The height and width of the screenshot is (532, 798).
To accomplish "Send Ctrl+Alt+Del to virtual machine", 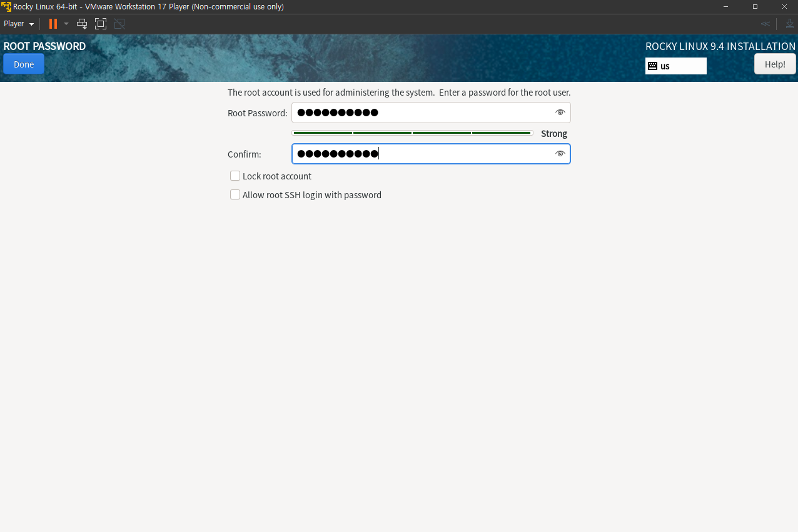I will (82, 24).
